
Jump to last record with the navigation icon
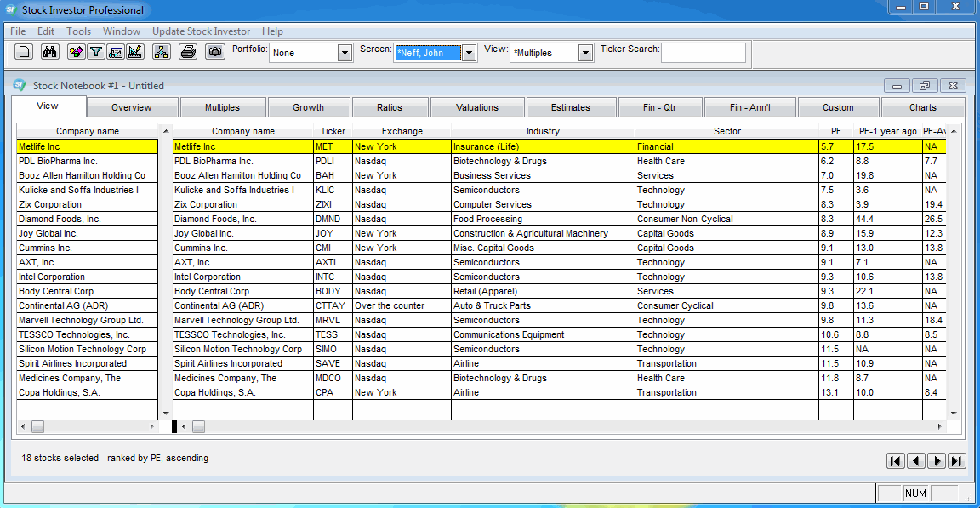point(957,460)
